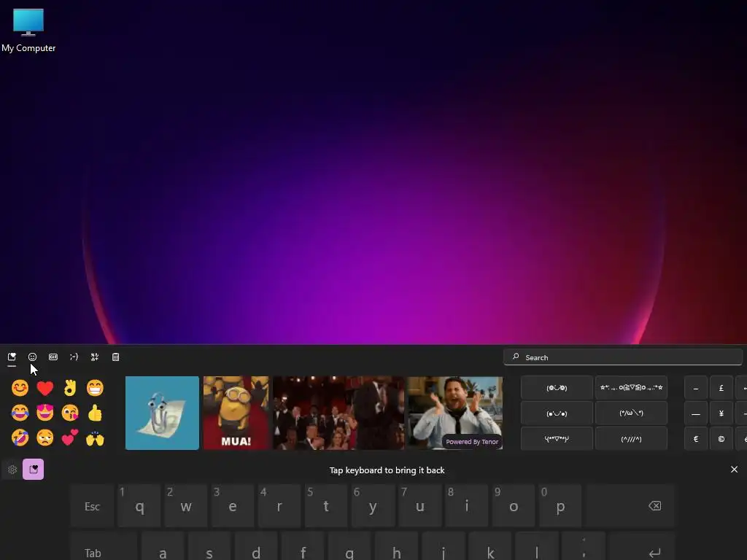This screenshot has height=560, width=747.
Task: Click the Search field in emoji panel
Action: tap(623, 357)
